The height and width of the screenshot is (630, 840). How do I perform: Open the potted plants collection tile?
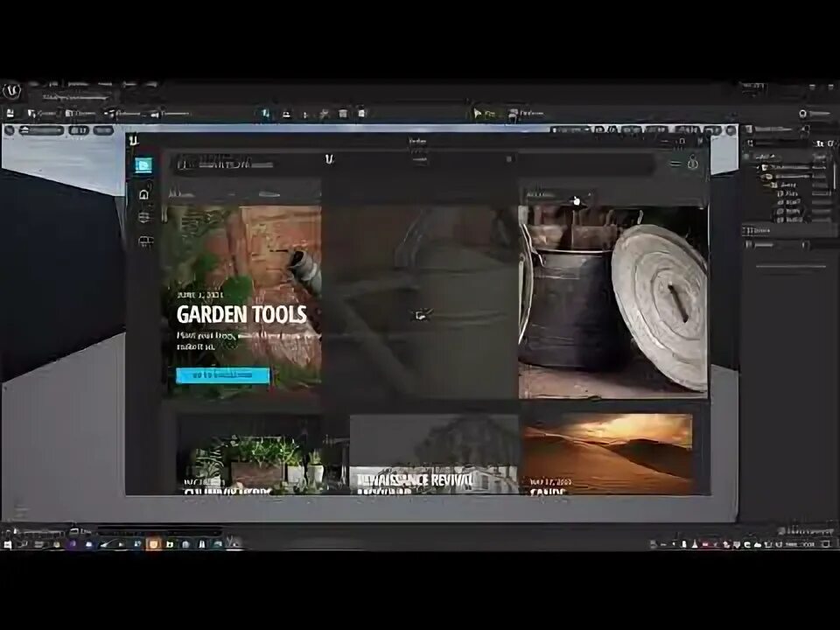tap(260, 454)
